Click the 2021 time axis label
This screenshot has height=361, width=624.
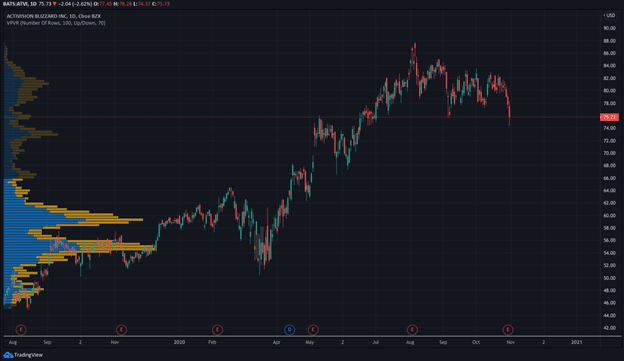(x=577, y=342)
